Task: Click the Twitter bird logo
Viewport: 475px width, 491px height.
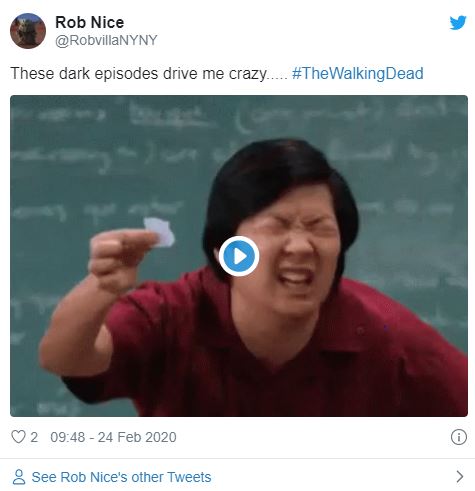Action: [458, 22]
